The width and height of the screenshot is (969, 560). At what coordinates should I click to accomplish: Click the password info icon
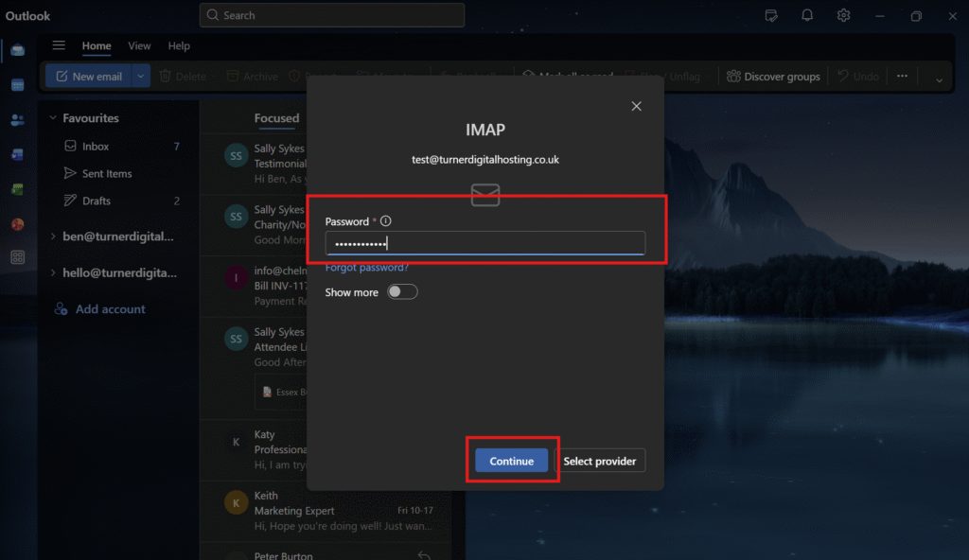point(386,220)
